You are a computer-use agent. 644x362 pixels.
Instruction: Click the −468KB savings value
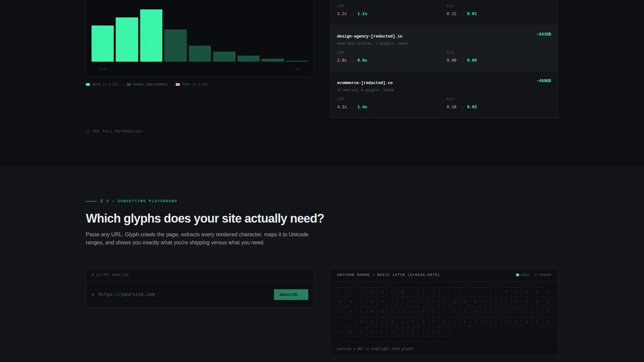pyautogui.click(x=544, y=81)
